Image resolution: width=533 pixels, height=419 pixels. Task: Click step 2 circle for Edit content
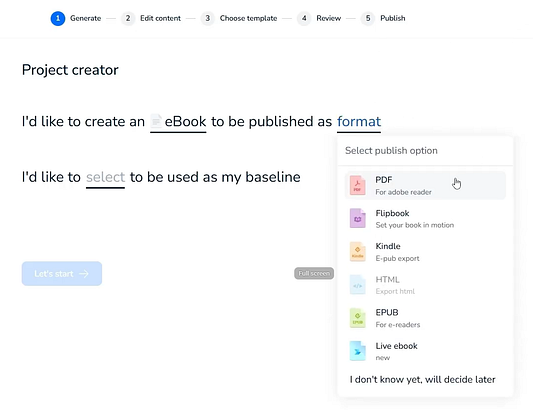(128, 18)
